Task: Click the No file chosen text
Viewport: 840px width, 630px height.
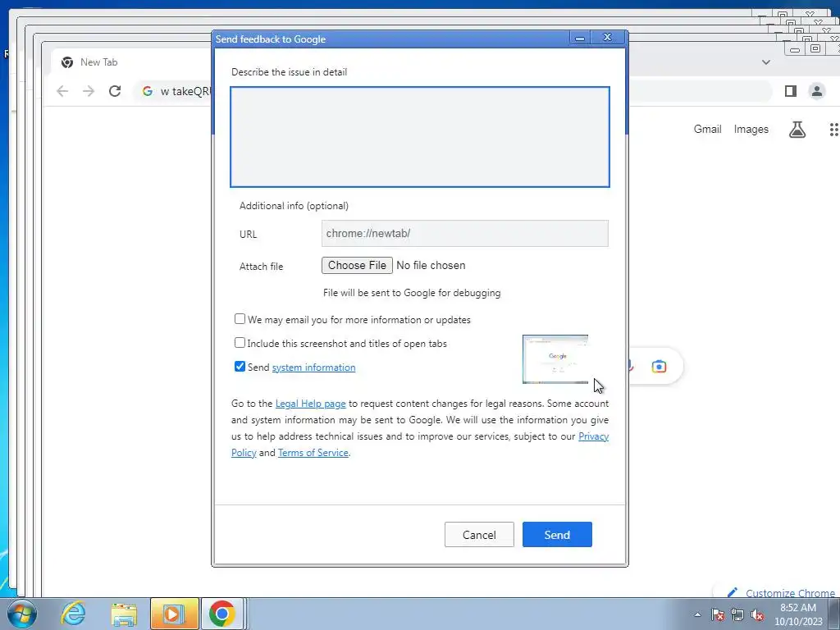Action: coord(431,265)
